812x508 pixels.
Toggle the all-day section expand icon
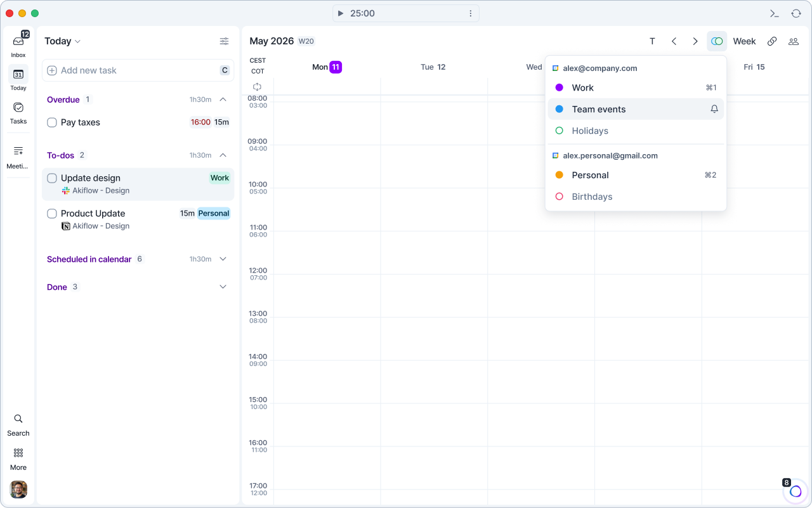pyautogui.click(x=257, y=86)
